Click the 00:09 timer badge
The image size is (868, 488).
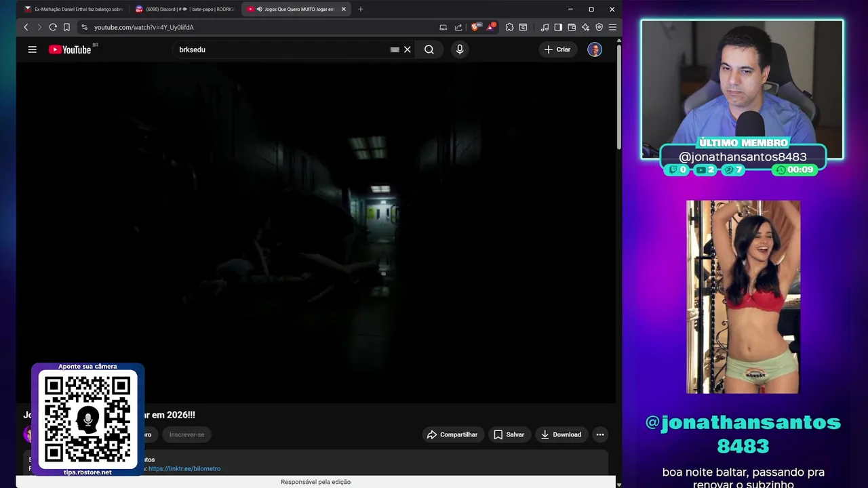click(795, 169)
